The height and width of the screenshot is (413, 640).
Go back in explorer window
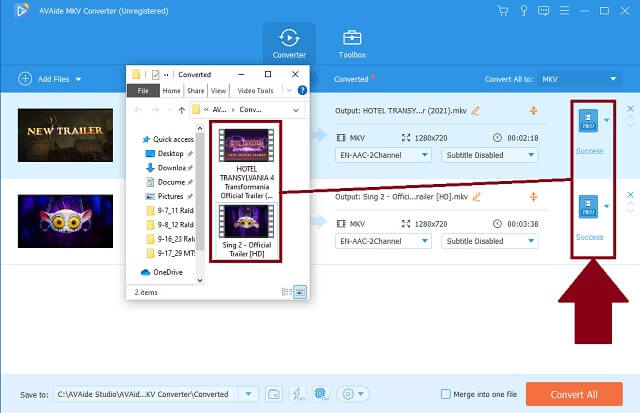tap(138, 110)
